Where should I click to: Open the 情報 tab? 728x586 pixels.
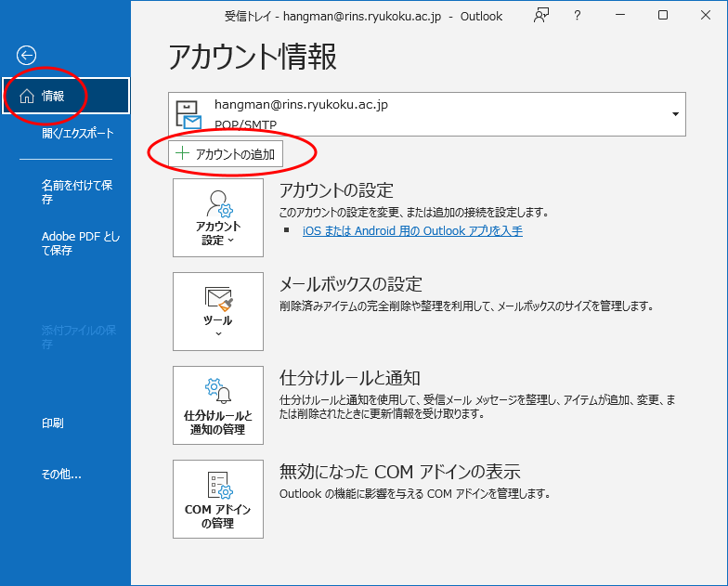point(66,97)
